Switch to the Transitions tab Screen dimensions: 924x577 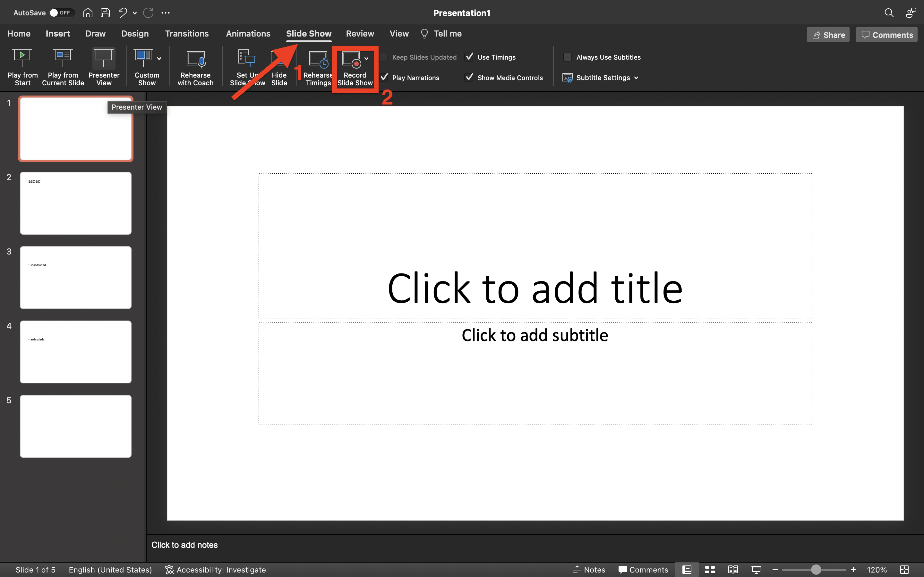point(186,33)
